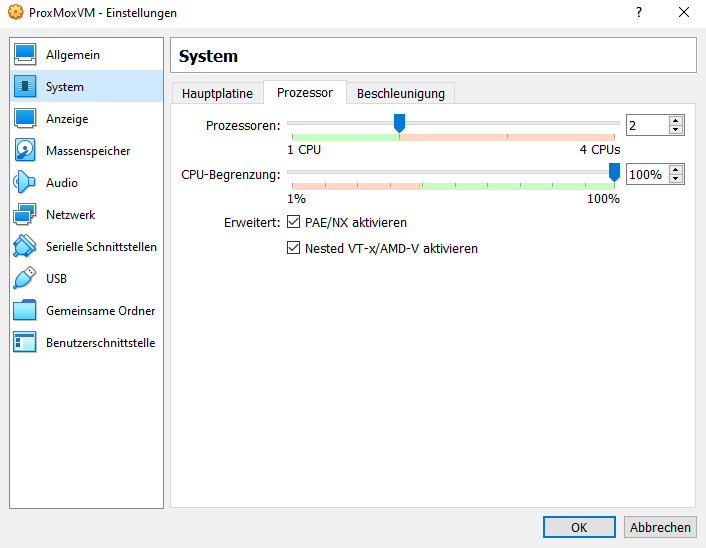
Task: Click the Prozessoren: label
Action: tap(243, 126)
